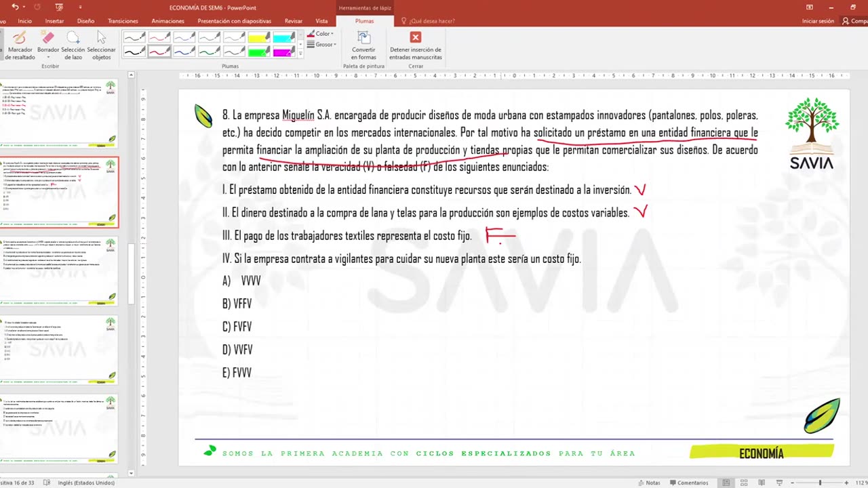
Task: Select the Plumas tab
Action: [x=364, y=21]
